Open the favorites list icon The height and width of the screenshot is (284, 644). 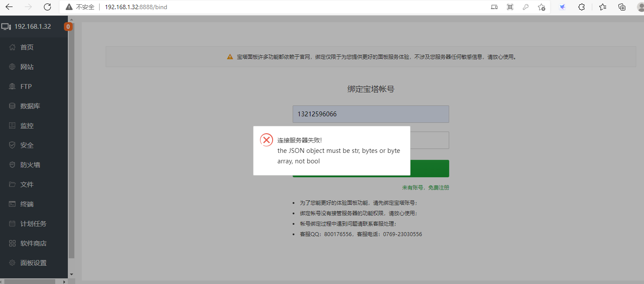(603, 7)
